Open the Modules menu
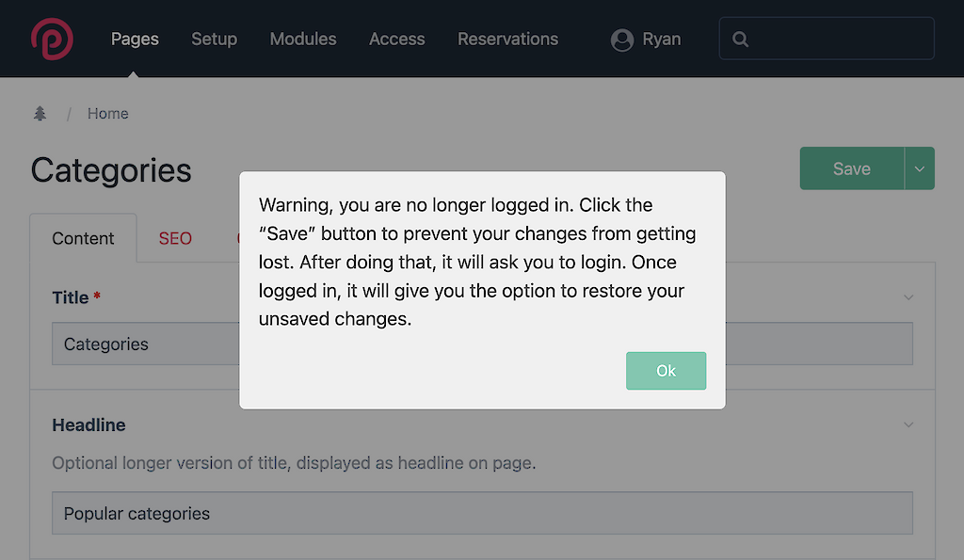 pos(303,40)
